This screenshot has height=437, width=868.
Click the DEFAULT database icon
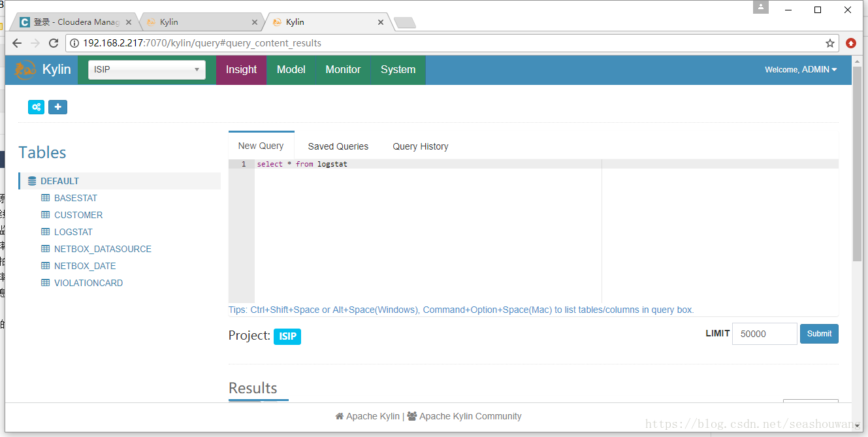[32, 181]
